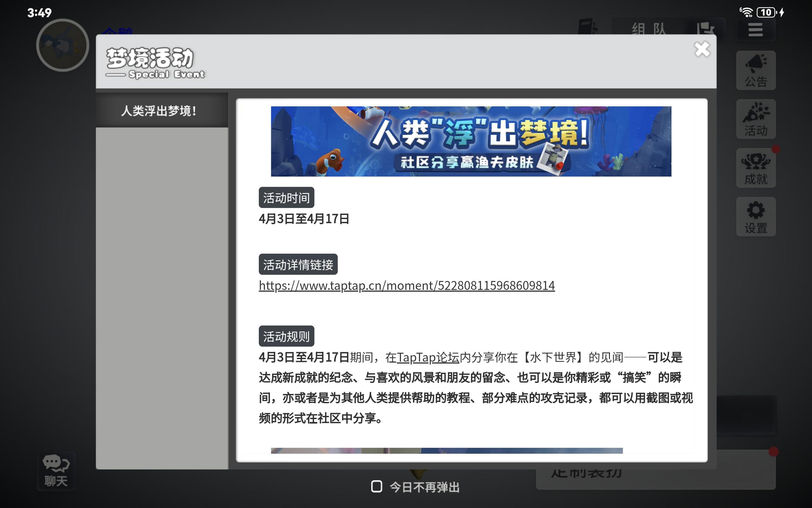Image resolution: width=812 pixels, height=508 pixels.
Task: Click the Wi-Fi status icon
Action: tap(746, 12)
